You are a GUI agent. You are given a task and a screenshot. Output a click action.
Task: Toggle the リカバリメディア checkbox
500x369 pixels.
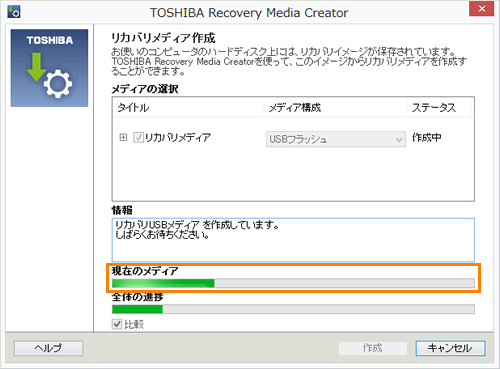[138, 137]
